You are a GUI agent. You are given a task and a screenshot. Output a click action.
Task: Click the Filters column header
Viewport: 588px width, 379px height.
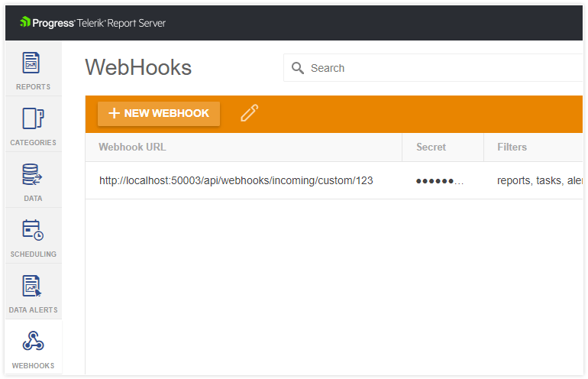pos(512,147)
